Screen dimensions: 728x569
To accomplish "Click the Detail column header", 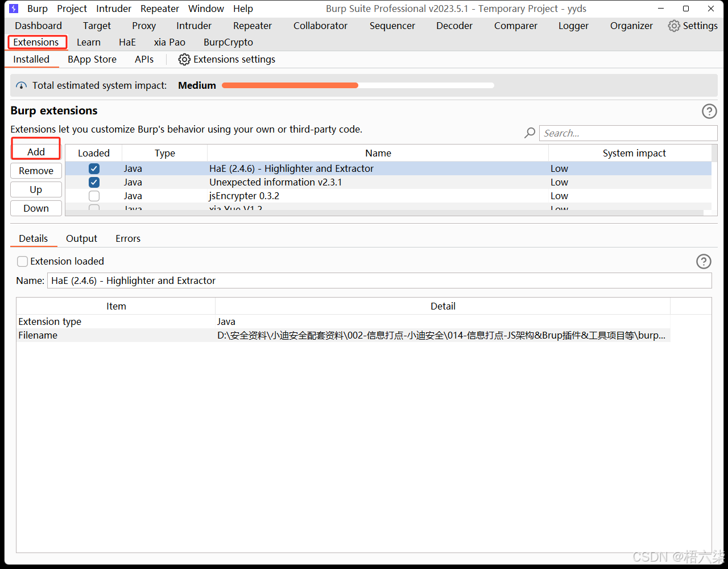I will [x=443, y=306].
